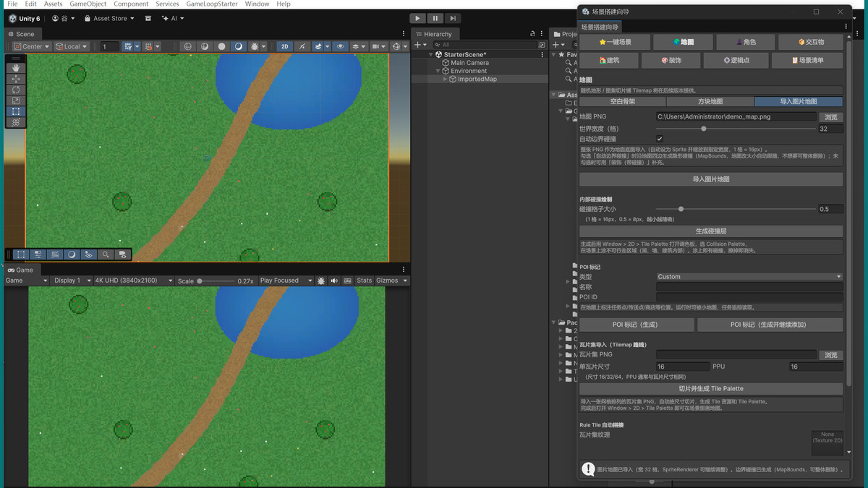Click the POI 标记（生成） button
868x488 pixels.
click(x=637, y=325)
